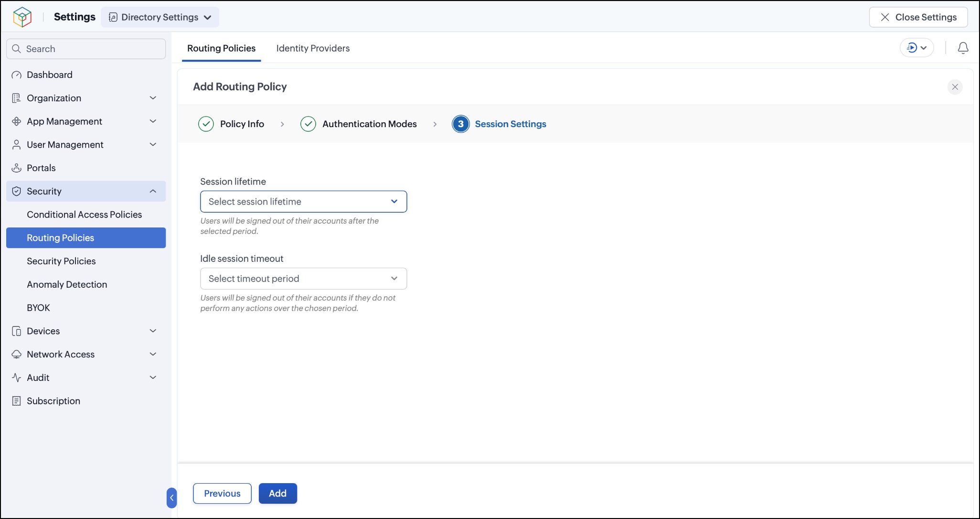Open the Session lifetime dropdown

304,202
